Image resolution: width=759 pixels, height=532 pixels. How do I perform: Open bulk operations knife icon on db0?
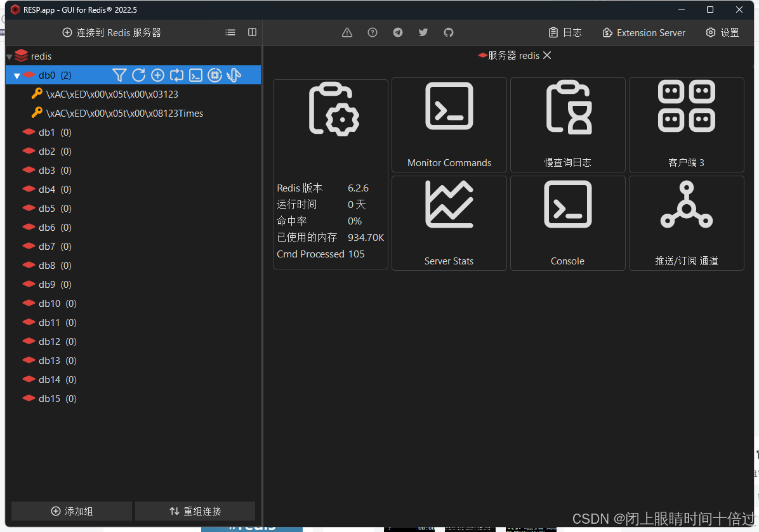[x=234, y=75]
